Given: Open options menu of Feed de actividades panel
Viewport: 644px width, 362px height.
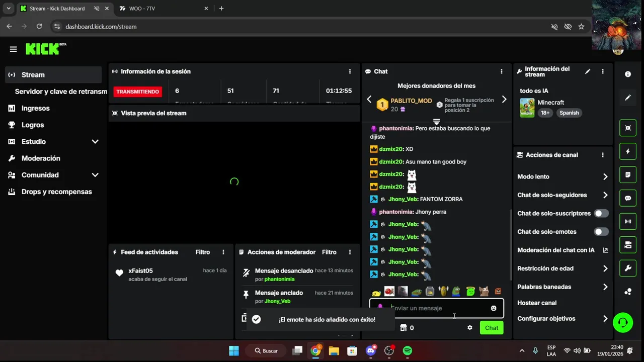Looking at the screenshot, I should tap(223, 252).
